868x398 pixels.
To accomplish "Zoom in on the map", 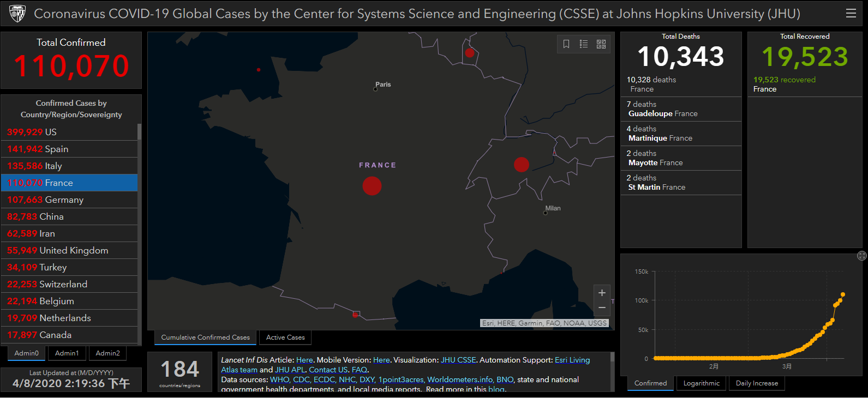I will pos(602,293).
